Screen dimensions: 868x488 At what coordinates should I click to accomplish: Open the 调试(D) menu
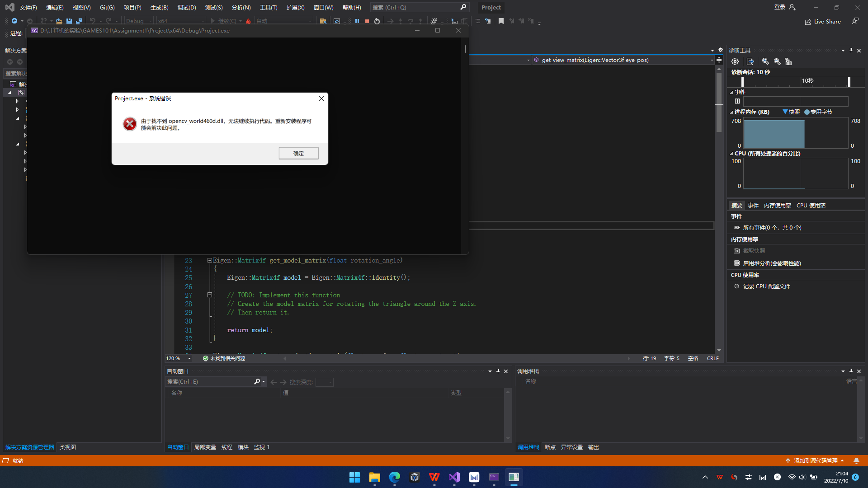pos(187,8)
